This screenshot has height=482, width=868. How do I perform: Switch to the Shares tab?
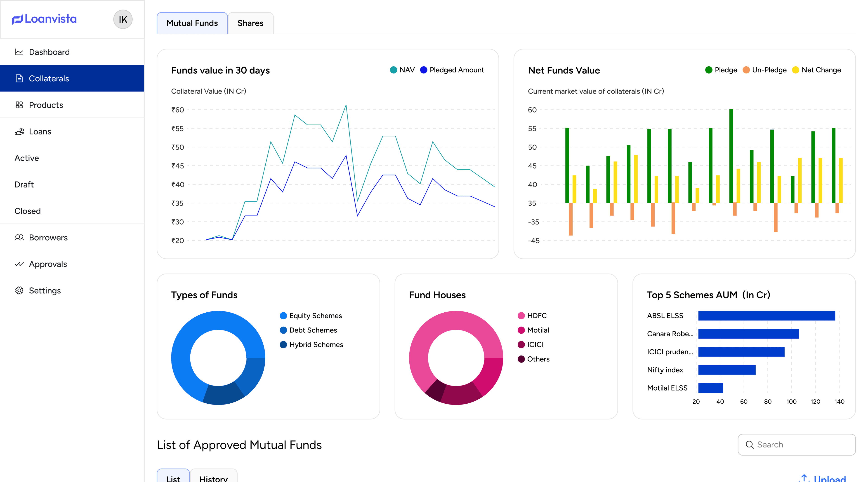[x=250, y=23]
